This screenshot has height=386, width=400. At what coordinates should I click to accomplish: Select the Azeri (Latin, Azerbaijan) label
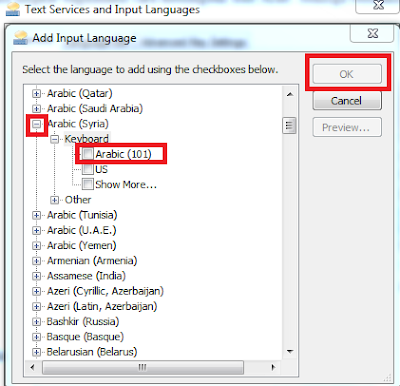coord(102,306)
